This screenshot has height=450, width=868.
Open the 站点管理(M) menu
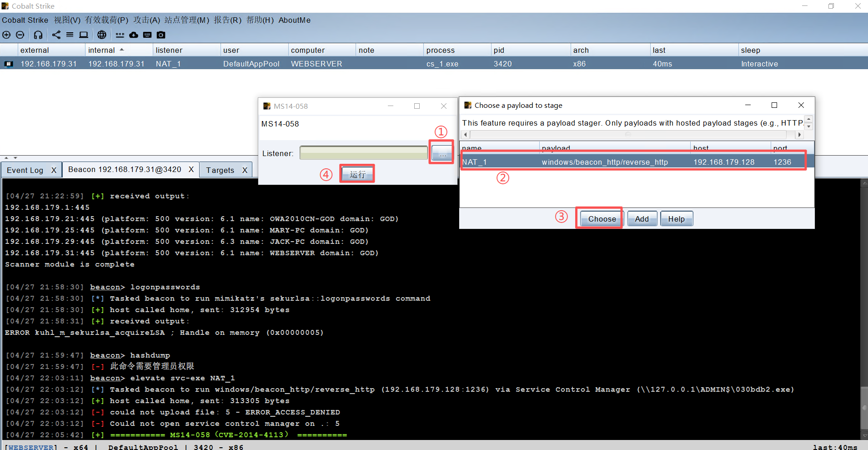pyautogui.click(x=186, y=20)
